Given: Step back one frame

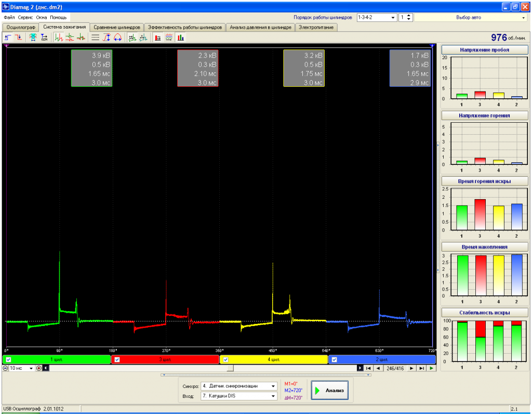Looking at the screenshot, I should tap(378, 368).
